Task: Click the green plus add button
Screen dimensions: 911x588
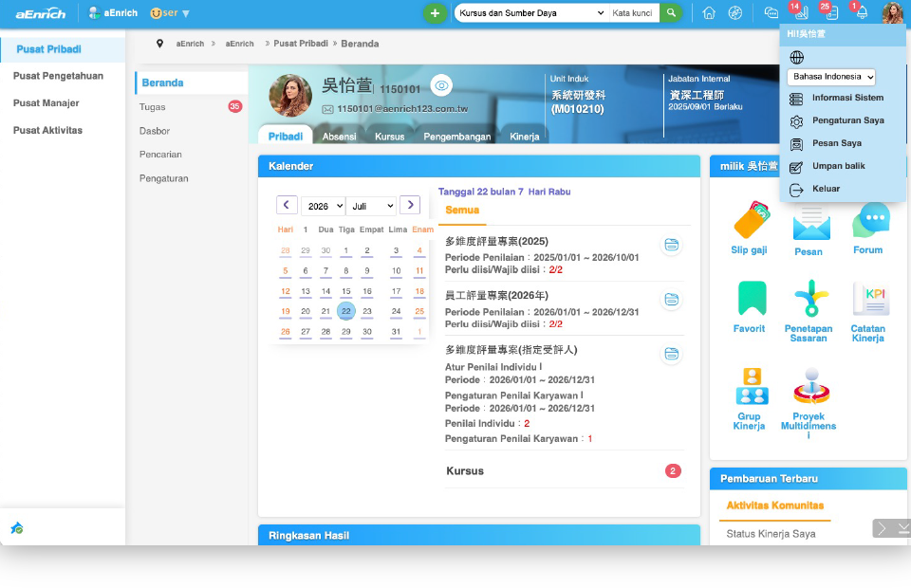Action: click(435, 12)
